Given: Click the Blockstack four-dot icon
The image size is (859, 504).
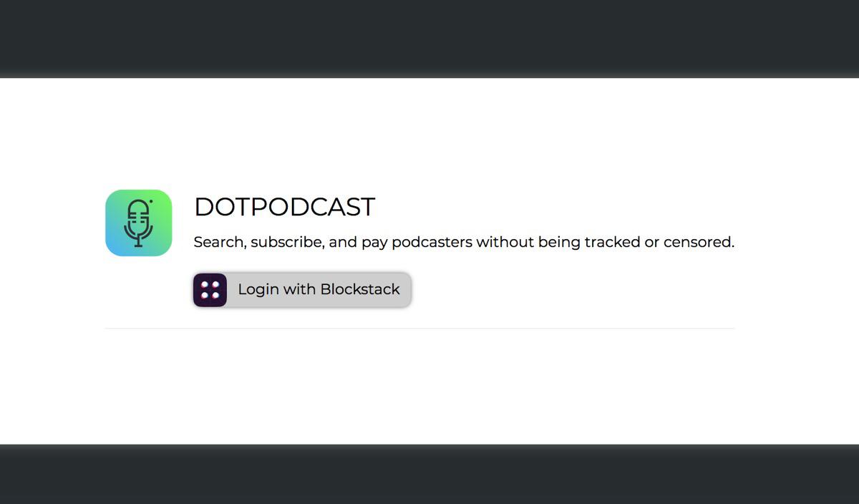Looking at the screenshot, I should pos(210,290).
